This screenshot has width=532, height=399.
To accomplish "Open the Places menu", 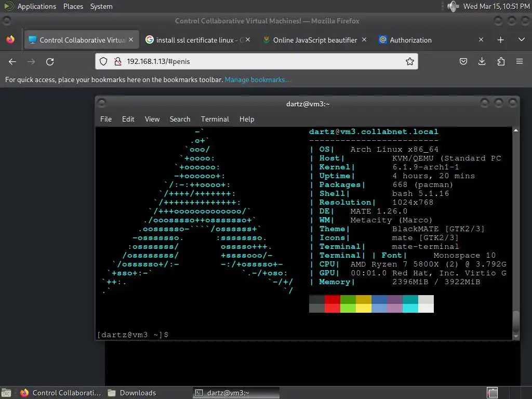I will [x=73, y=6].
